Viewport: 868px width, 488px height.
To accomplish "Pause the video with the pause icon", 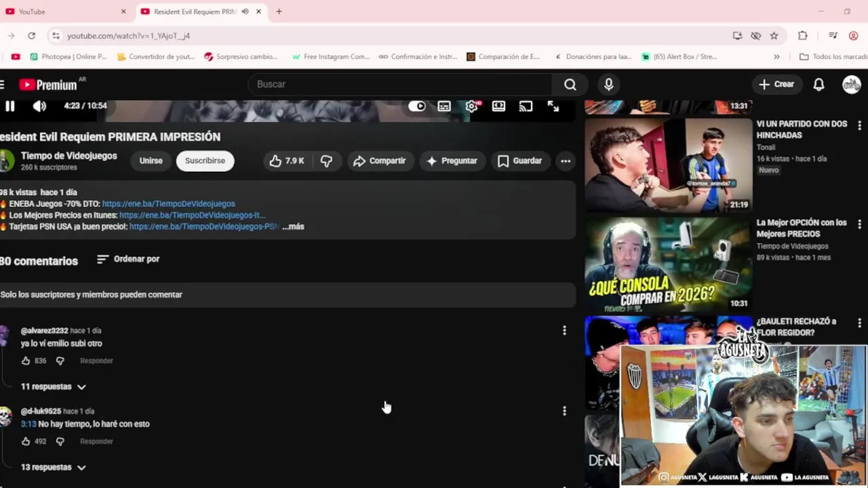I will [9, 106].
